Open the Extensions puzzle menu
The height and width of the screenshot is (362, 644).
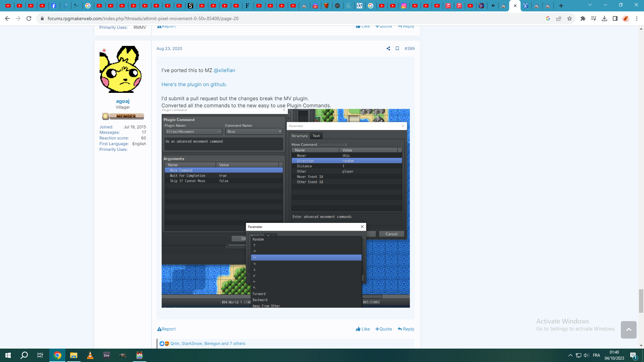(583, 18)
